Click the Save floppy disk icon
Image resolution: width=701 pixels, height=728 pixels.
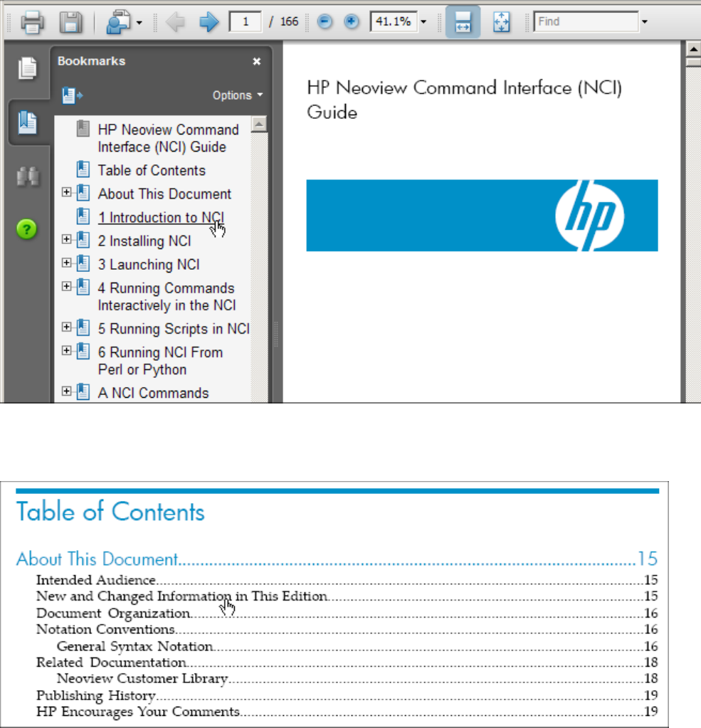tap(70, 22)
